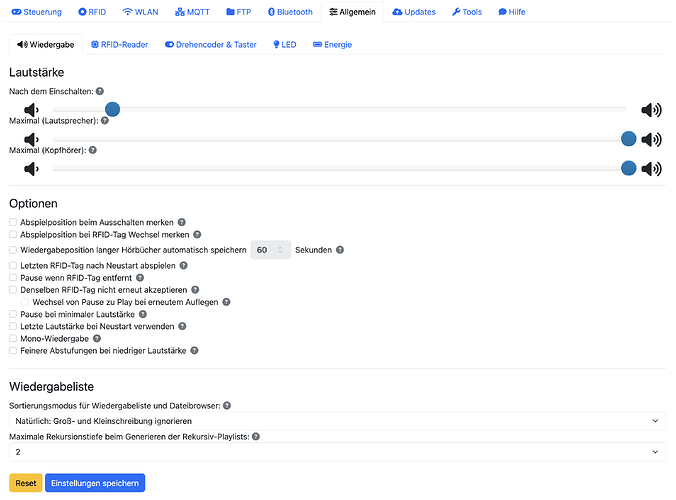
Task: Enable Abspielposition beim Ausschalten merken
Action: [13, 222]
